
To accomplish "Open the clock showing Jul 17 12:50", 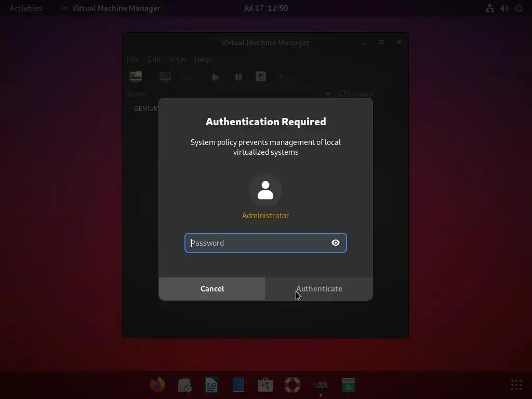I will pyautogui.click(x=266, y=8).
